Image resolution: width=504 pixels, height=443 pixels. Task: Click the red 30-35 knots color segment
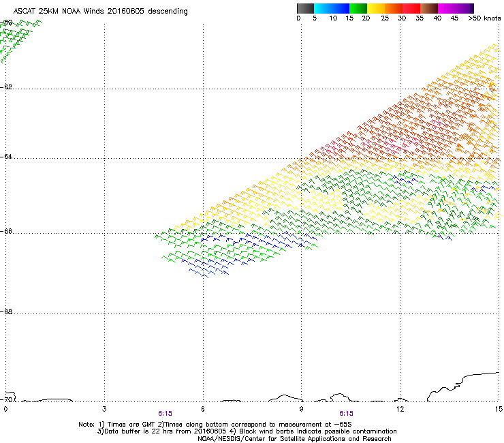point(411,8)
